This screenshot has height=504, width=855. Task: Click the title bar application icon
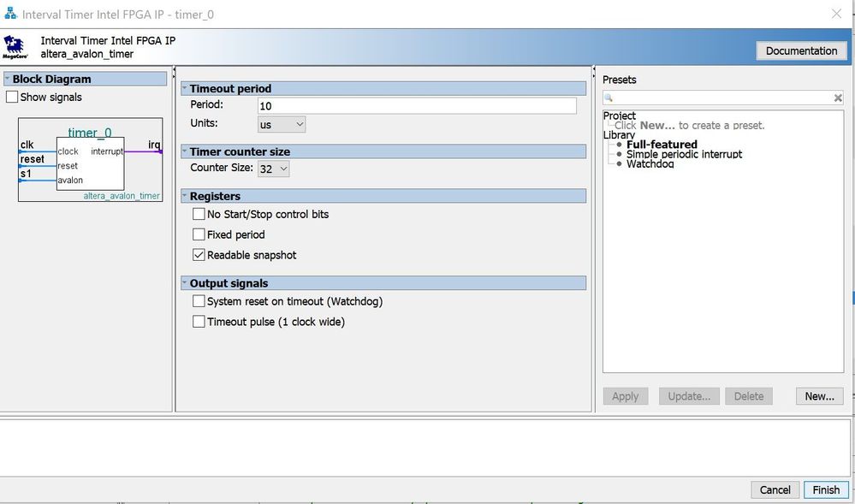click(x=9, y=14)
